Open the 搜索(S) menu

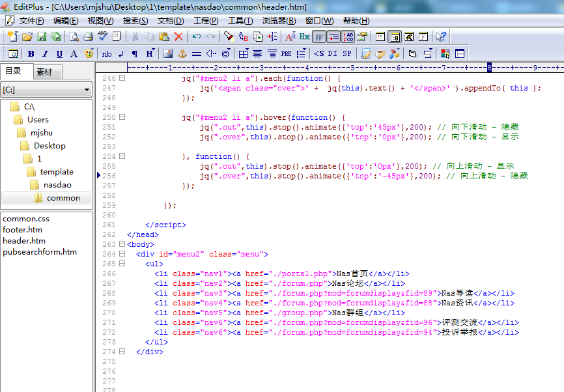135,21
